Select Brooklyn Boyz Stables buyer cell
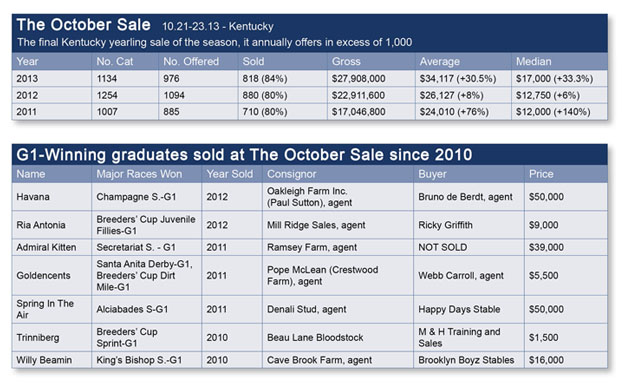Image resolution: width=625 pixels, height=386 pixels. tap(466, 360)
